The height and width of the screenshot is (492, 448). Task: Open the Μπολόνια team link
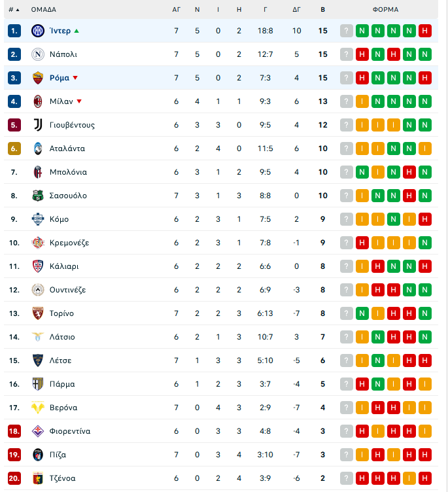point(68,172)
